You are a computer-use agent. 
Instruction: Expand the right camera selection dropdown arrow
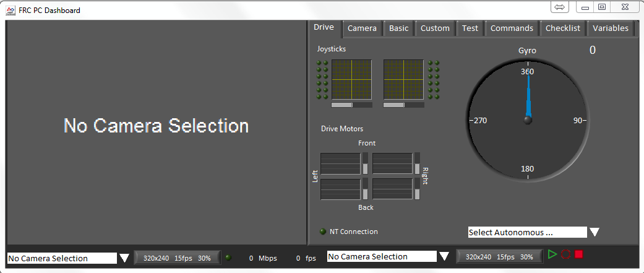click(x=444, y=256)
